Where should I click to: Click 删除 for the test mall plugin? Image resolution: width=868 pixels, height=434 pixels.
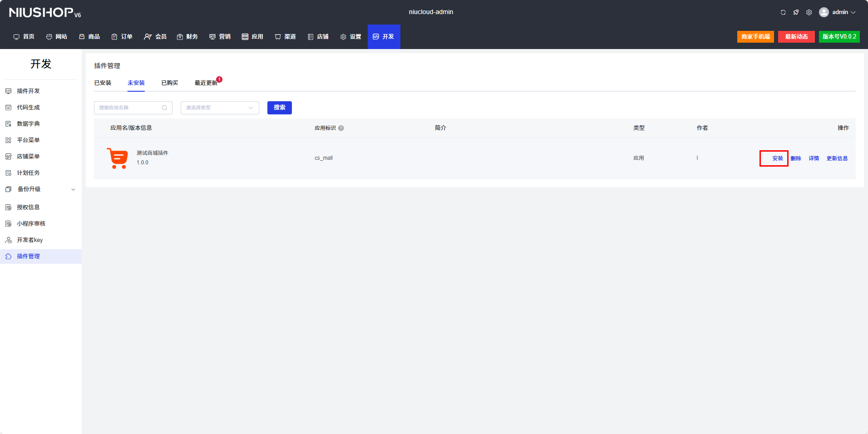tap(795, 158)
